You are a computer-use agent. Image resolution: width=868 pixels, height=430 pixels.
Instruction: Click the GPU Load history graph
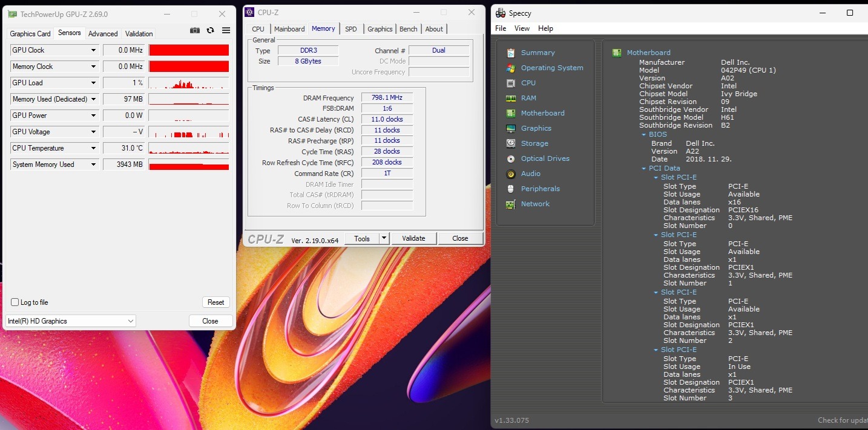(189, 83)
